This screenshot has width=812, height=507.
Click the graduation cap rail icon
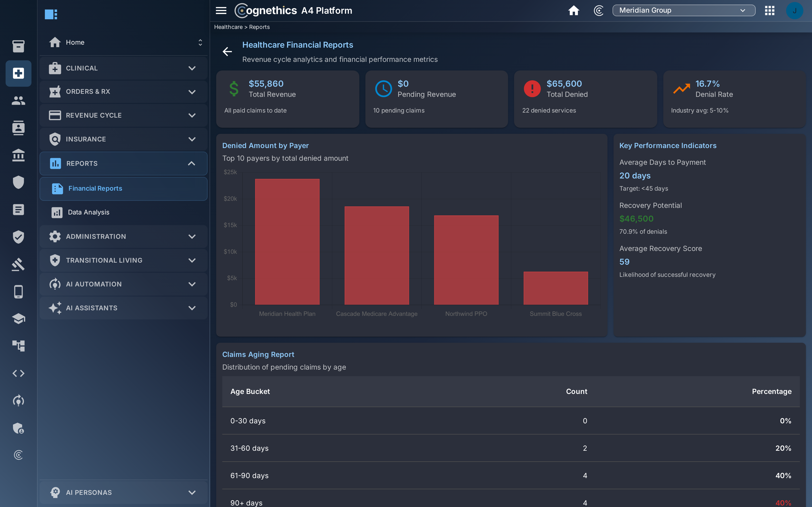click(x=19, y=319)
